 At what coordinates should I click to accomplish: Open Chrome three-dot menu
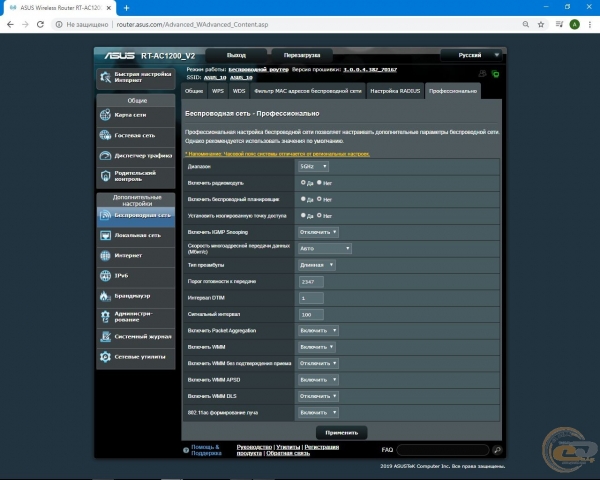click(x=590, y=24)
